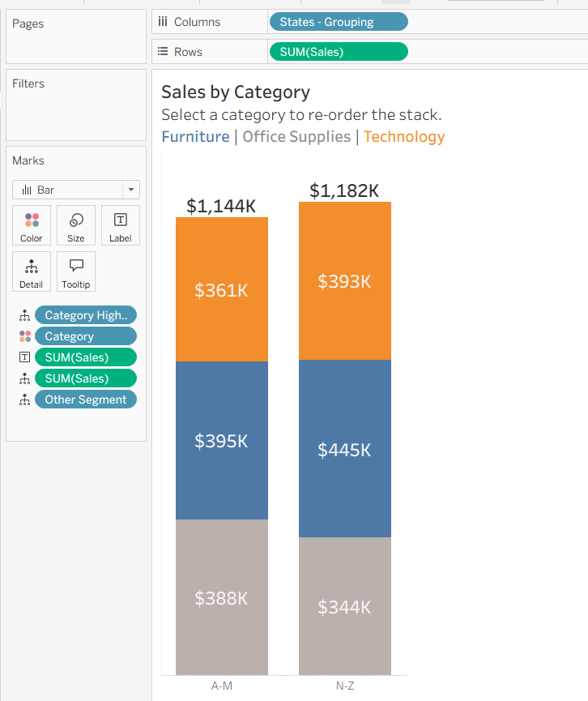The image size is (588, 701).
Task: Open the Label marks card
Action: [121, 224]
